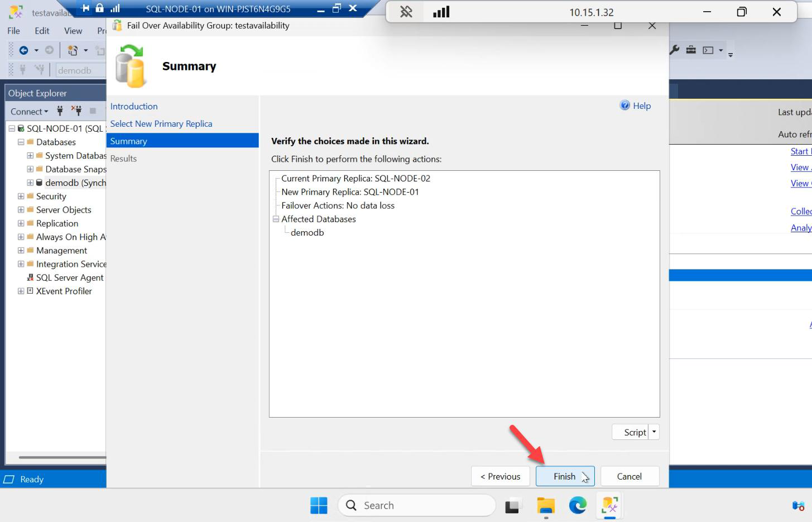Expand the XEvent Profiler node
812x522 pixels.
[21, 291]
